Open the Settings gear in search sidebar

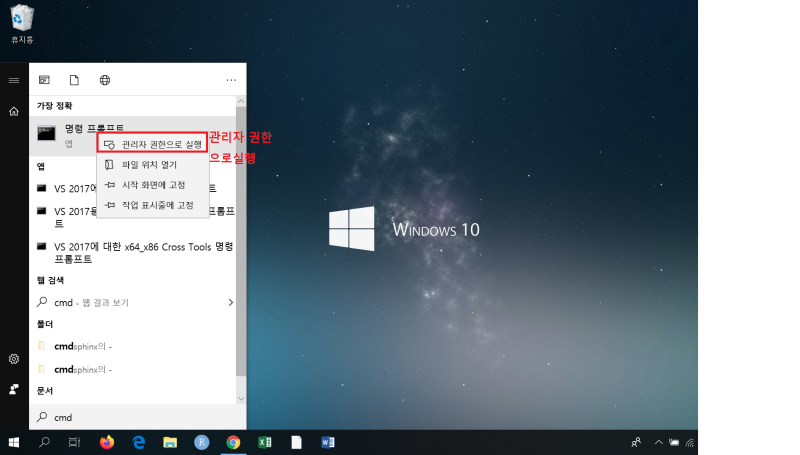(x=14, y=359)
